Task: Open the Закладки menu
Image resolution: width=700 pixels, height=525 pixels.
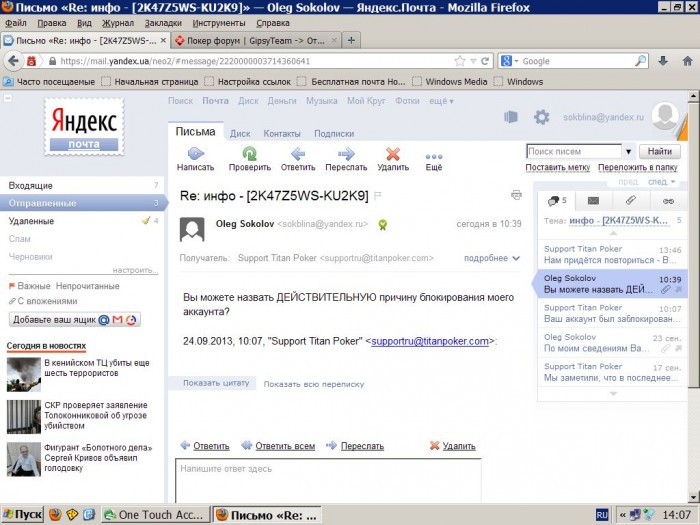Action: 163,23
